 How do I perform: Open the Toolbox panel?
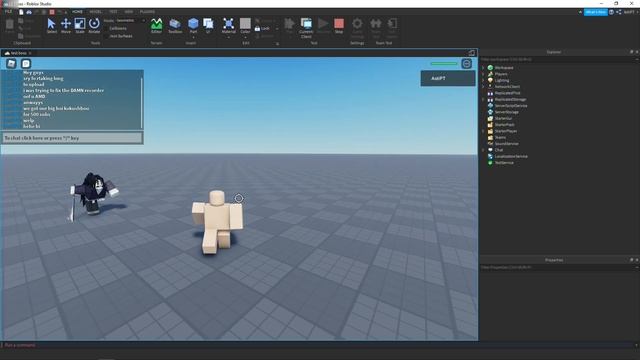(x=175, y=26)
